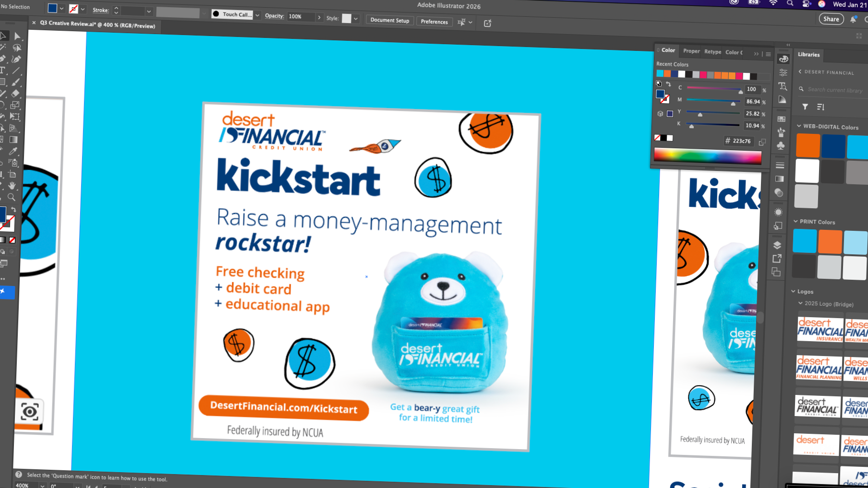Switch to the Retype panel tab
This screenshot has height=488, width=868.
[713, 52]
